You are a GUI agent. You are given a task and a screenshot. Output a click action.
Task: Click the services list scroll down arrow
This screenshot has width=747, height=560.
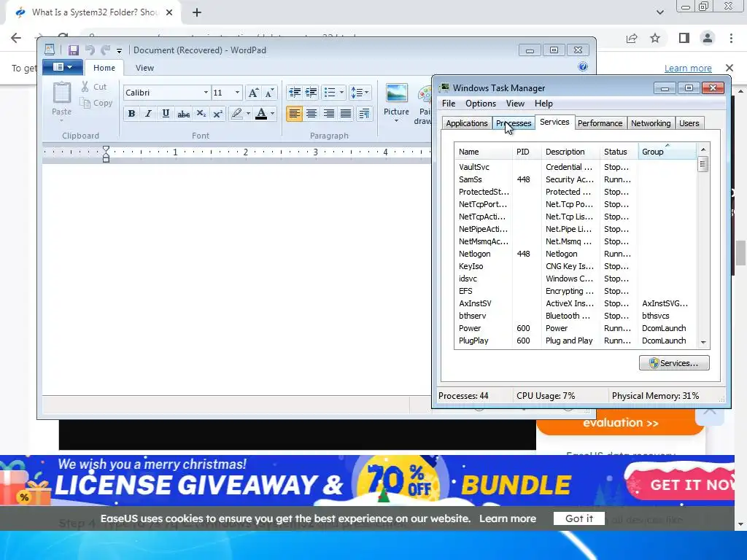coord(703,343)
